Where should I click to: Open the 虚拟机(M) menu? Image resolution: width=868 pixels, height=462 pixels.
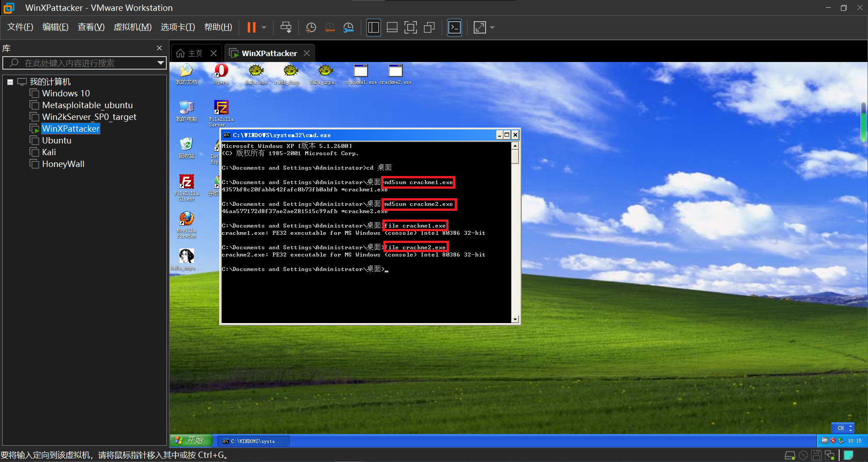point(132,27)
